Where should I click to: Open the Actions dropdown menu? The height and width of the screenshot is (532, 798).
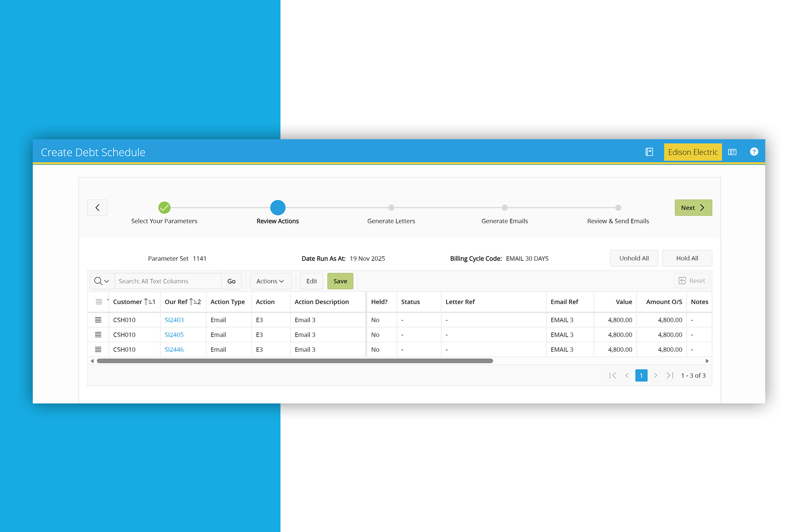click(270, 281)
